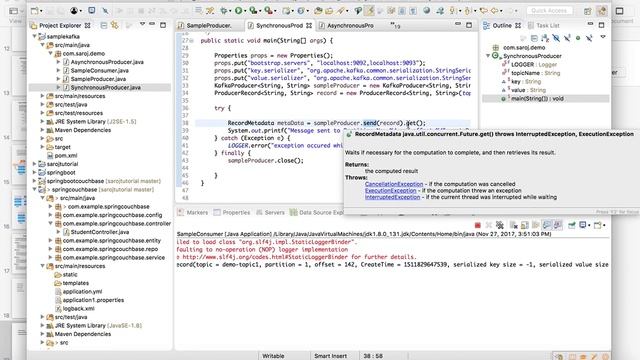
Task: Show hidden editor tabs overflow list
Action: (395, 26)
